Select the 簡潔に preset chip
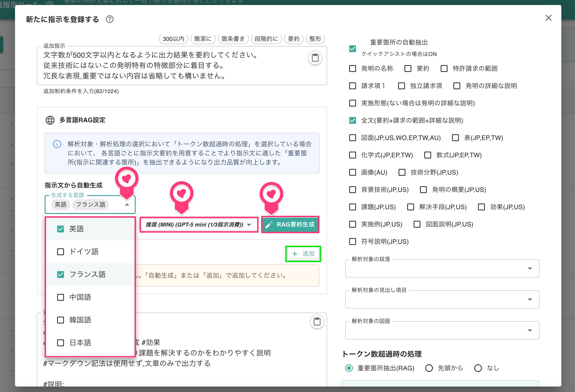Image resolution: width=575 pixels, height=392 pixels. pyautogui.click(x=203, y=39)
